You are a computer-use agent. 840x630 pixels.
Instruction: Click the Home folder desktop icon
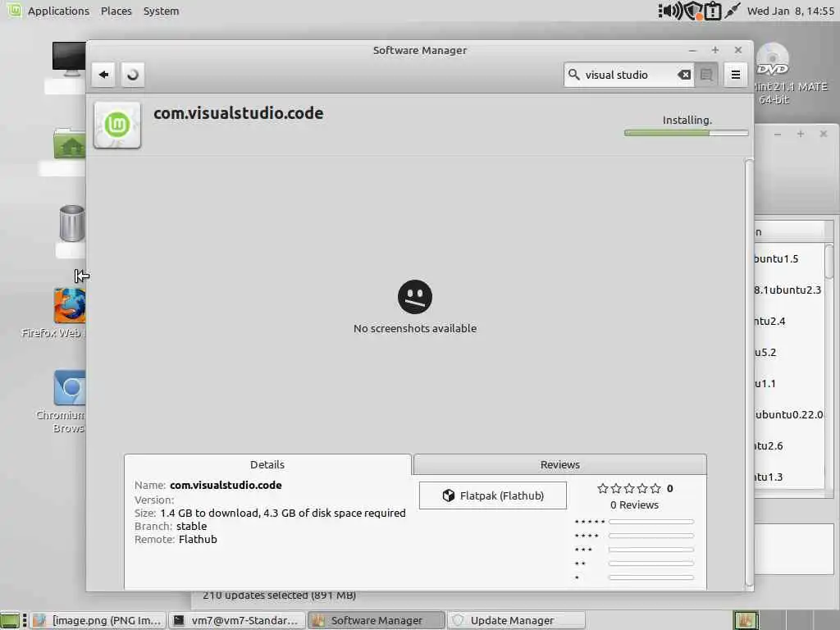point(69,144)
